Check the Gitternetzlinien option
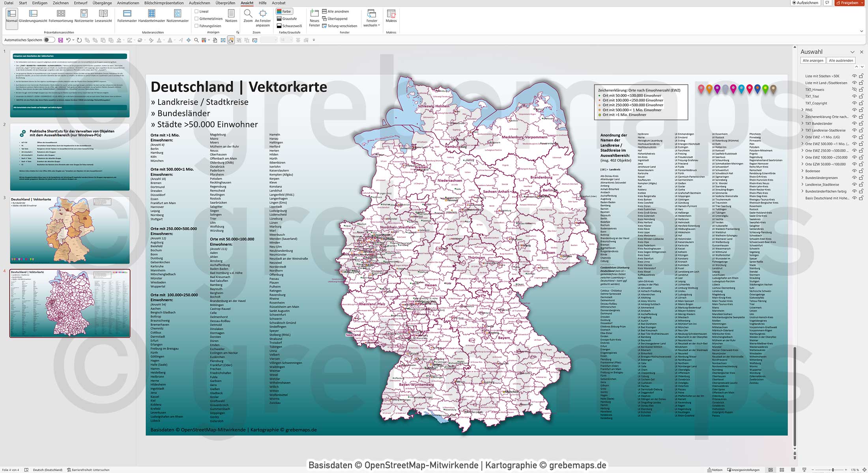Screen dimensions: 868x473 tap(196, 18)
